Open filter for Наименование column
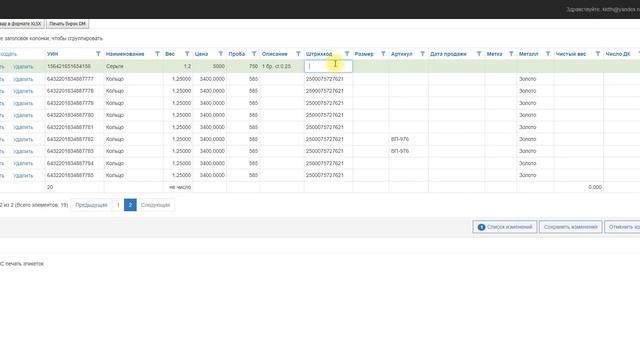The width and height of the screenshot is (640, 360). point(157,54)
